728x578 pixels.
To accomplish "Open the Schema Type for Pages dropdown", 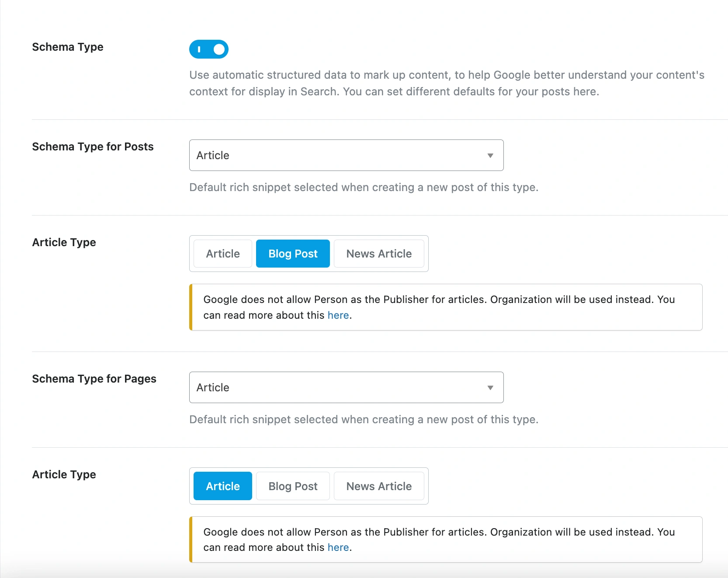I will click(x=341, y=387).
